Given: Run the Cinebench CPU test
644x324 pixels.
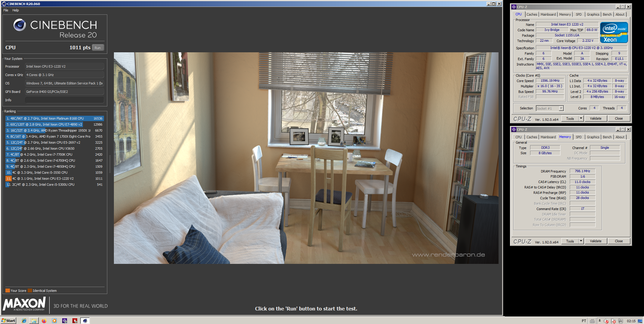Looking at the screenshot, I should coord(98,48).
